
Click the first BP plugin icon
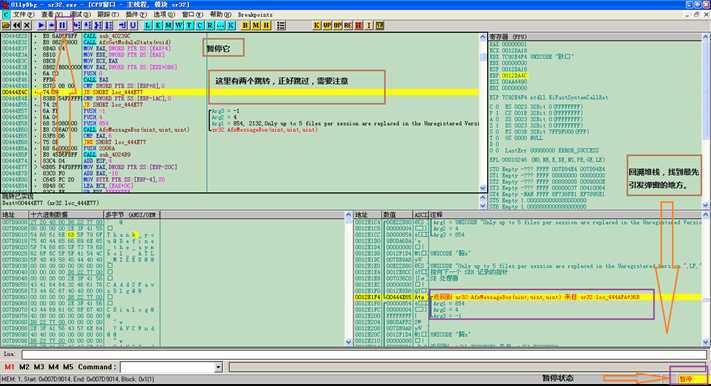pyautogui.click(x=327, y=25)
